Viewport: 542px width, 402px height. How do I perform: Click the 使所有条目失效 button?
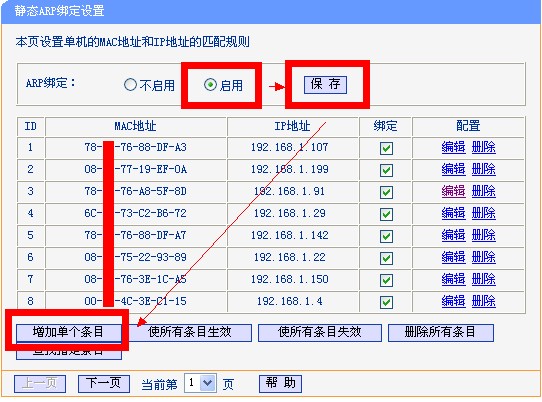tap(320, 333)
